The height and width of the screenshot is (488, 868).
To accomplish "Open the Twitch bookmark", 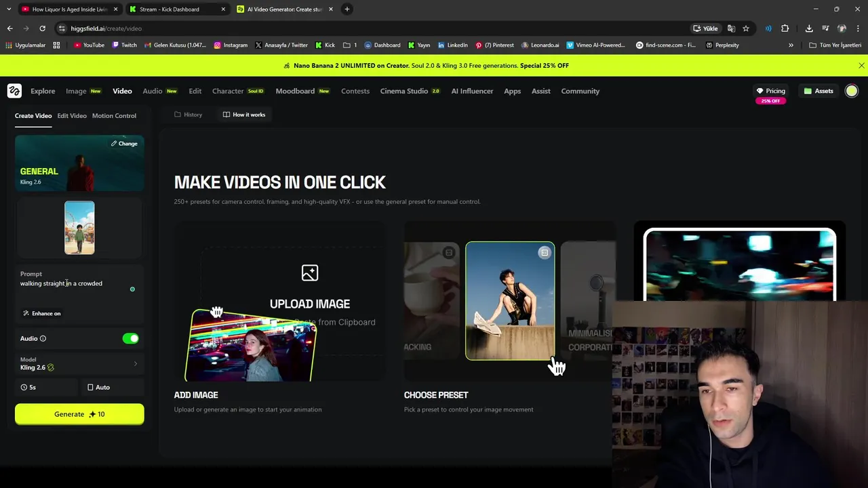I will [124, 45].
